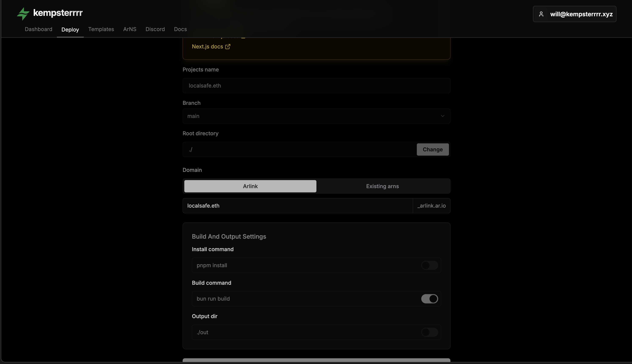The width and height of the screenshot is (632, 364).
Task: Navigate to the Templates section
Action: coord(101,29)
